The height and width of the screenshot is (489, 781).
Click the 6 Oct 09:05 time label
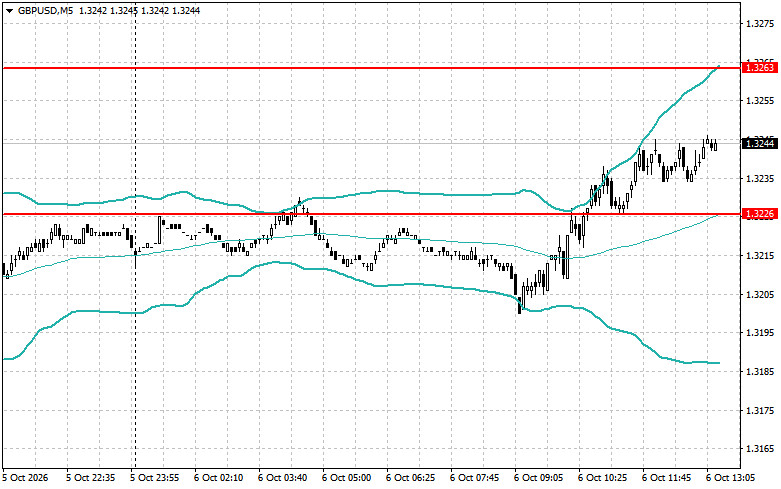(538, 478)
